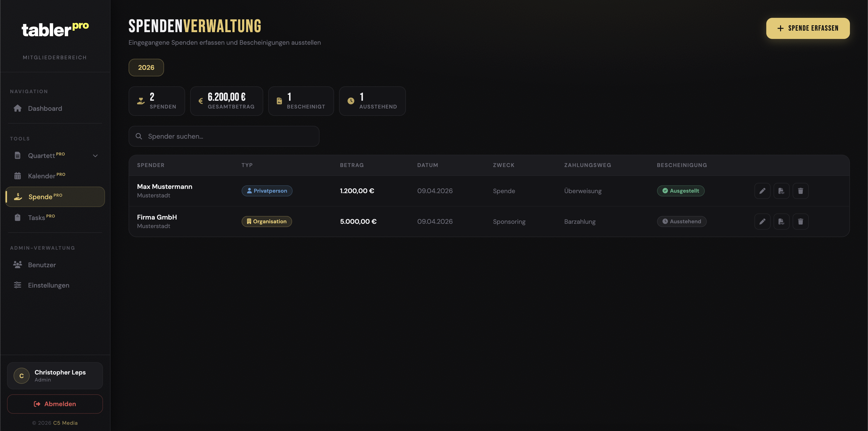
Task: Click the Spende Erfassen button
Action: (x=807, y=28)
